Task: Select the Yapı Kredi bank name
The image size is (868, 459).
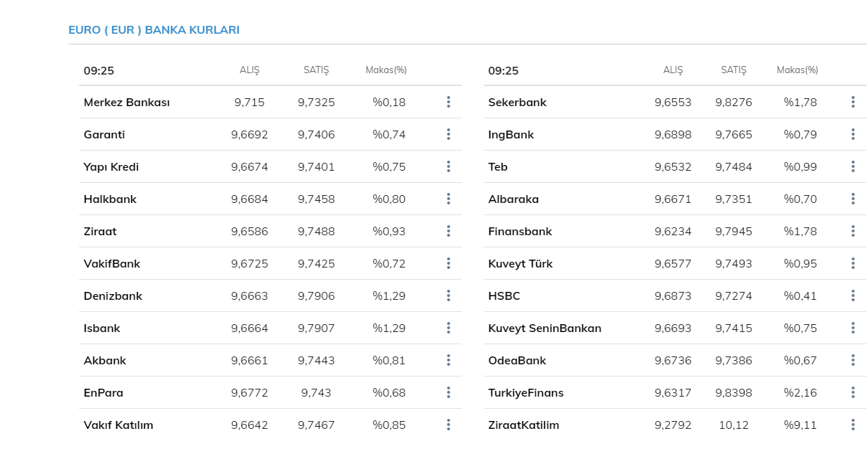Action: pos(111,167)
